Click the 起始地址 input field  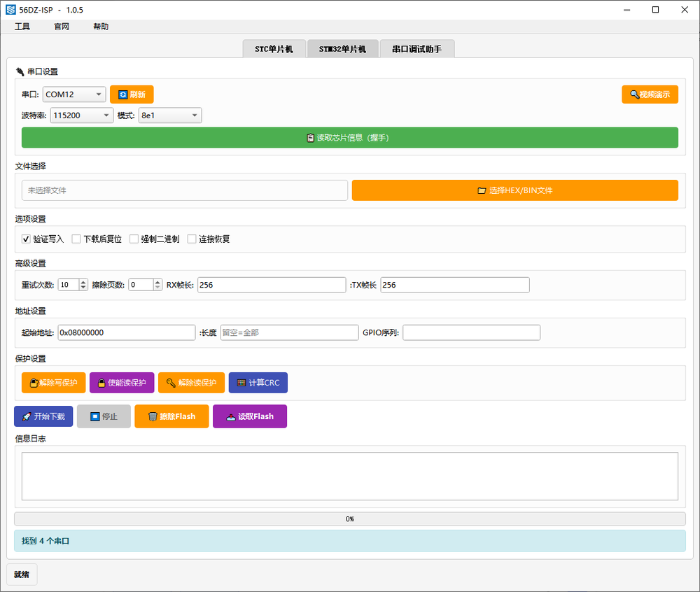(126, 332)
